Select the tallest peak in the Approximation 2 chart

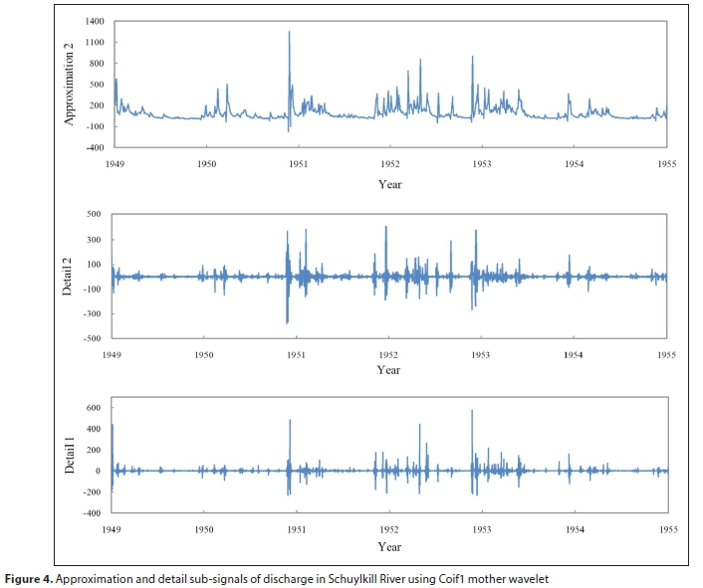click(289, 33)
